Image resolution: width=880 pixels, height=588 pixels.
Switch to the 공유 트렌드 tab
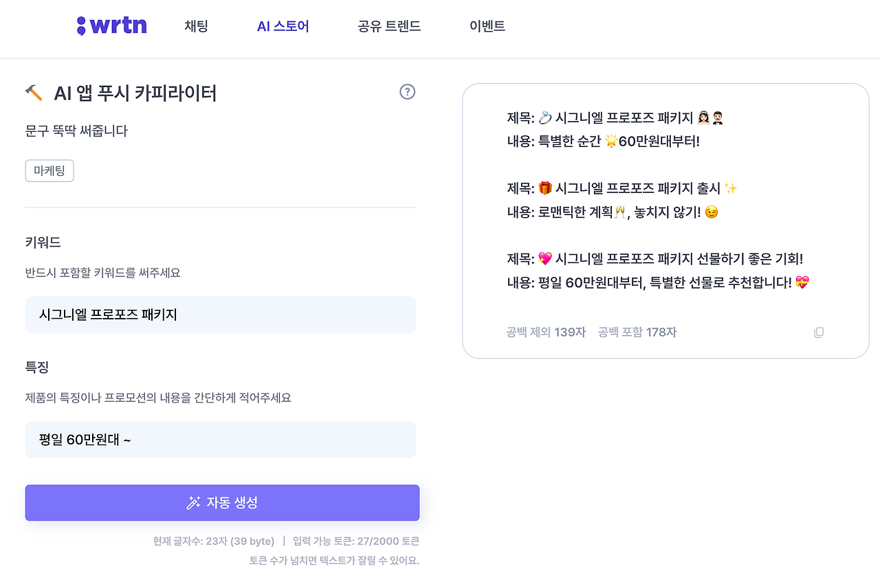pyautogui.click(x=388, y=25)
